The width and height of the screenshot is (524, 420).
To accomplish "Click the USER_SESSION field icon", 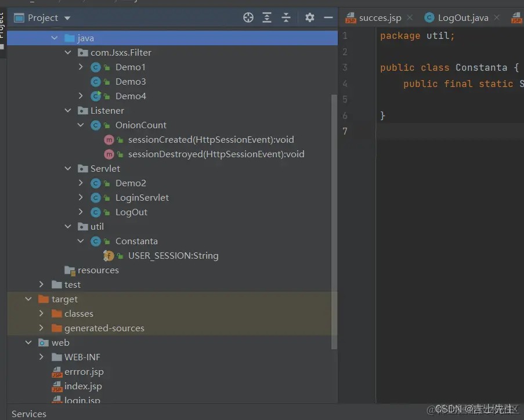I will [109, 256].
